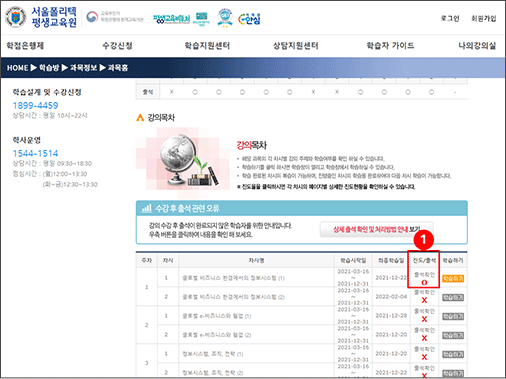Open the 나의강의실 menu
506x379 pixels.
[x=477, y=46]
